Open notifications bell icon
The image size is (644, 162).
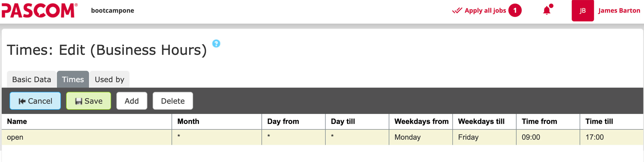548,10
